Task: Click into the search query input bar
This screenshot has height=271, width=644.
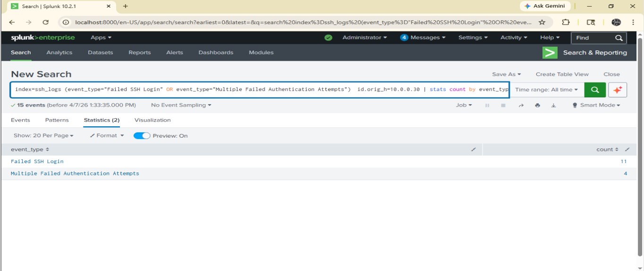Action: (x=260, y=90)
